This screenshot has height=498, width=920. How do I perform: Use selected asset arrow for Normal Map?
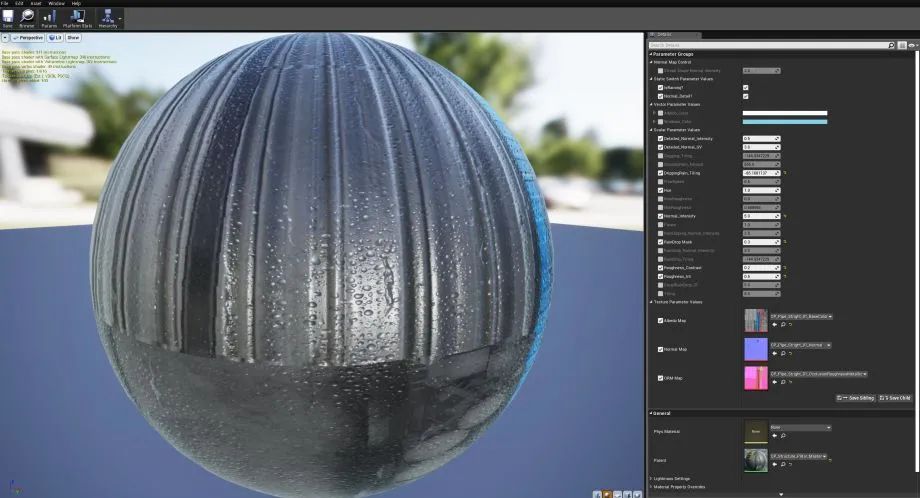pos(774,353)
